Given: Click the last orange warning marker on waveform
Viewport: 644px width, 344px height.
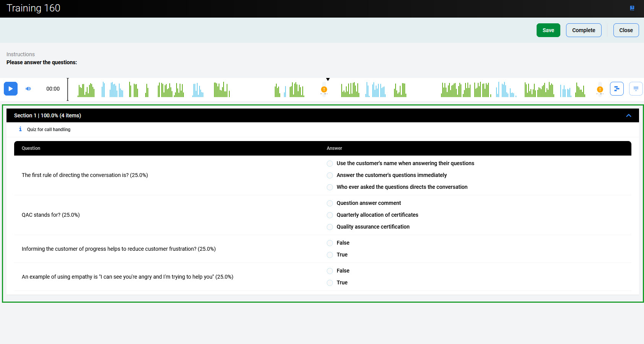Looking at the screenshot, I should point(600,89).
